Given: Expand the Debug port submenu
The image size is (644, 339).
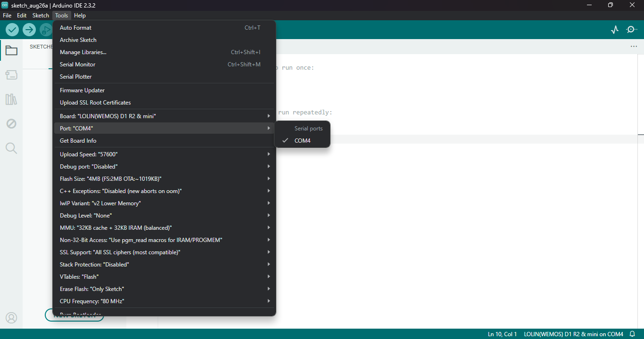Looking at the screenshot, I should [x=164, y=167].
